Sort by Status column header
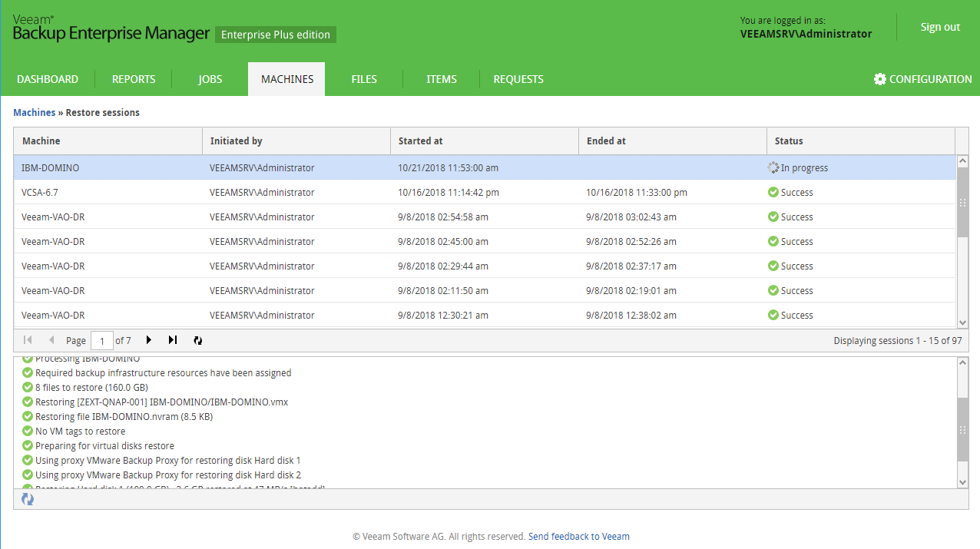Viewport: 980px width, 549px height. [x=861, y=141]
